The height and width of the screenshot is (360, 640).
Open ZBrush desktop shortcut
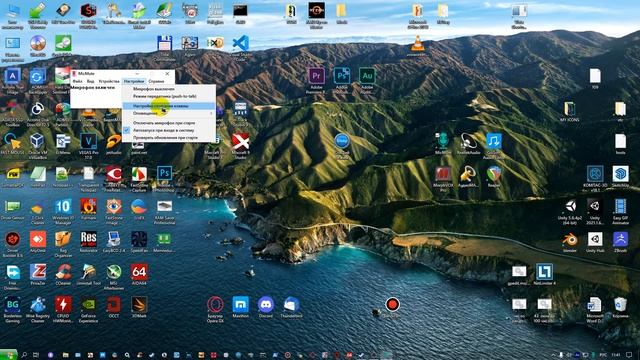pos(620,240)
